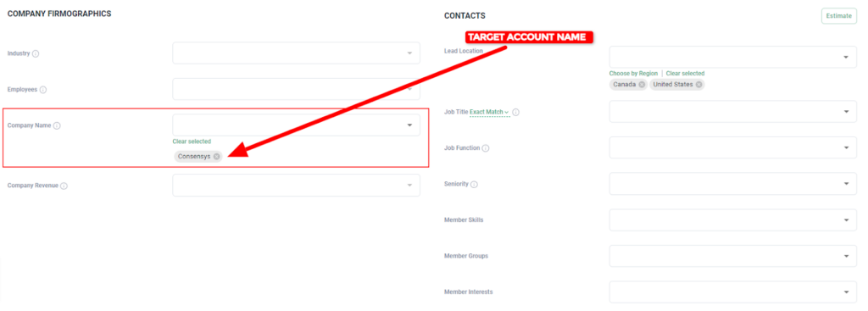Open the Seniority dropdown
Viewport: 868px width, 311px height.
click(x=733, y=184)
